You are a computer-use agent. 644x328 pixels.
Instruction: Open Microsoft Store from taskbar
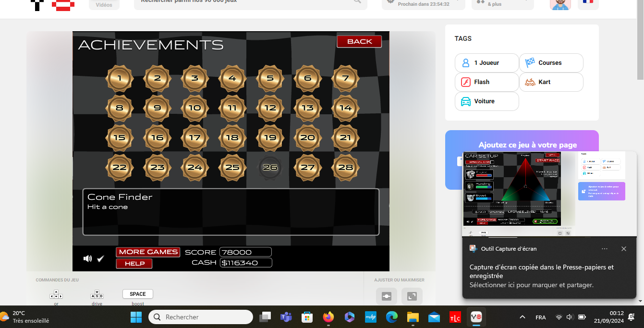tap(307, 317)
